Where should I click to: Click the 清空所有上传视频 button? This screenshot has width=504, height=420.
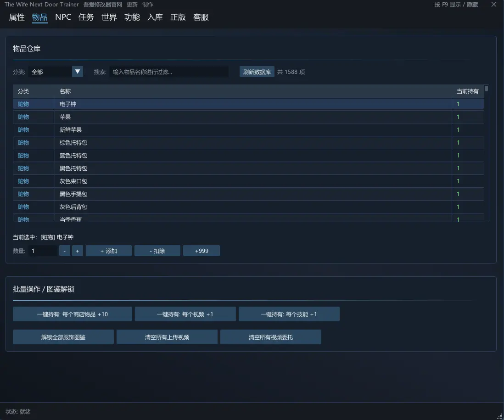167,337
